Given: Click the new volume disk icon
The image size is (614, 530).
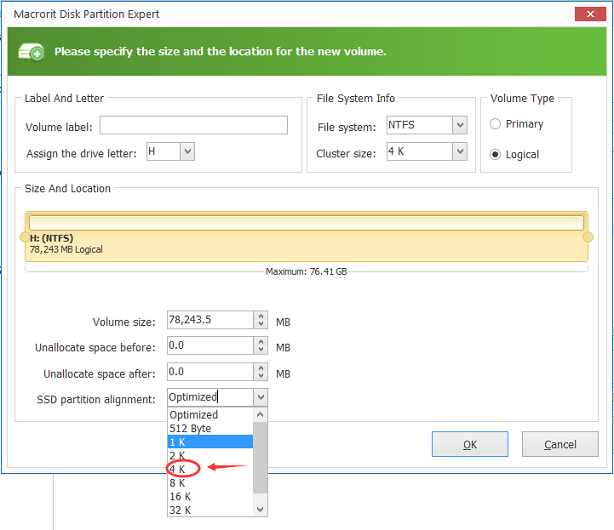Looking at the screenshot, I should tap(31, 52).
